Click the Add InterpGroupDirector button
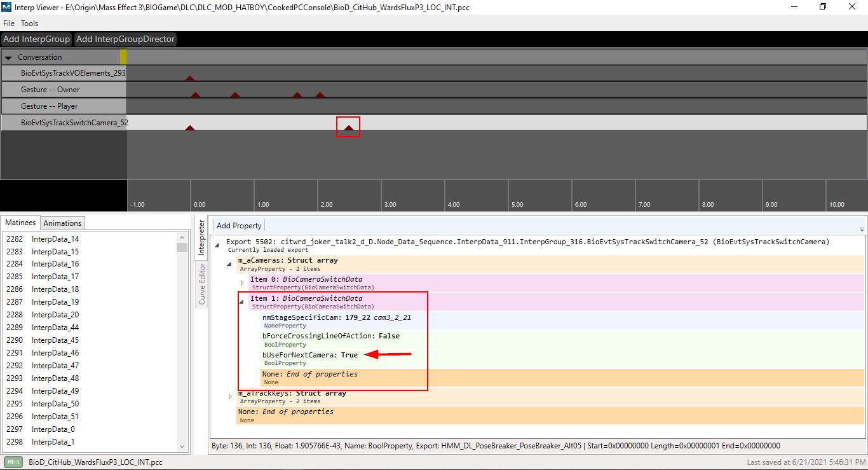 pyautogui.click(x=125, y=39)
